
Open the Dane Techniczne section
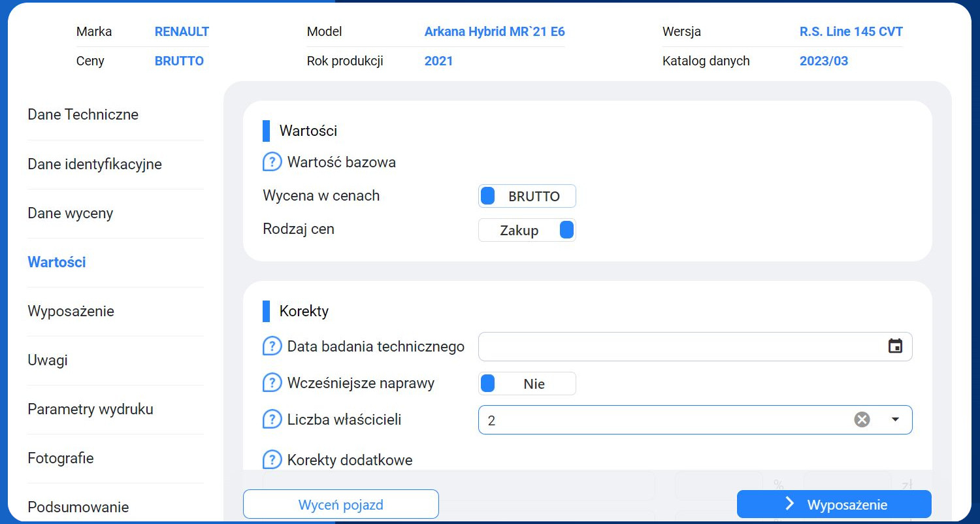(x=83, y=115)
